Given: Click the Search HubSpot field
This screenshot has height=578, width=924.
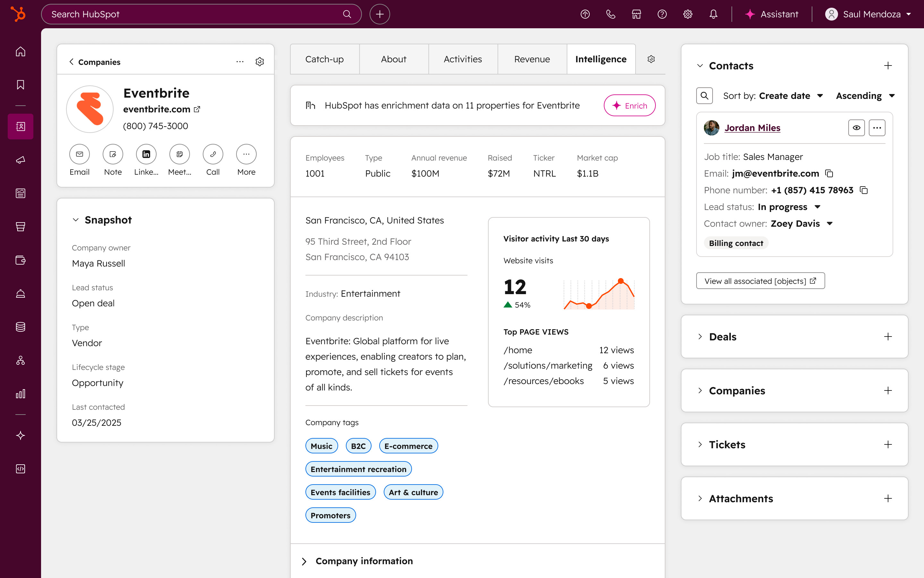Looking at the screenshot, I should coord(201,14).
